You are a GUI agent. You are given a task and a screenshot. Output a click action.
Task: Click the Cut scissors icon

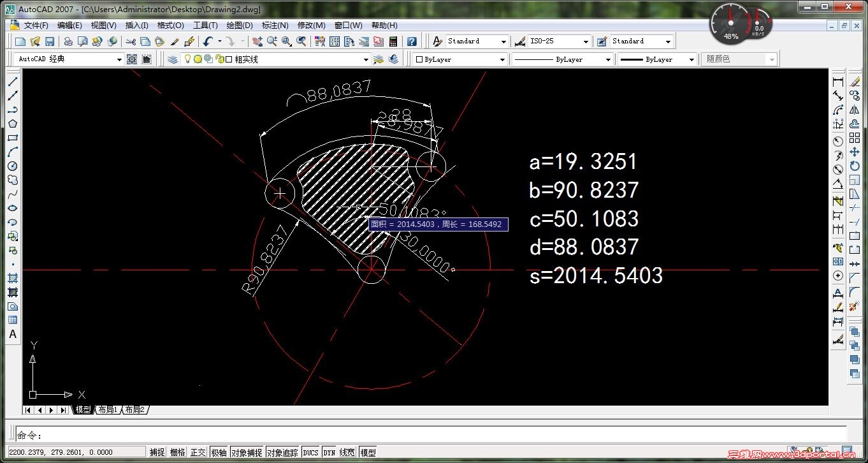(x=131, y=41)
